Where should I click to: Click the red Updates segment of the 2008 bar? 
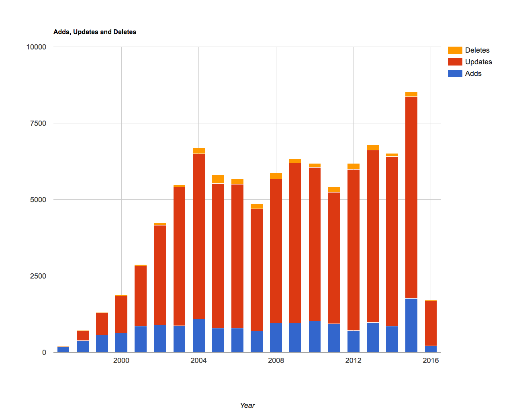coord(276,251)
